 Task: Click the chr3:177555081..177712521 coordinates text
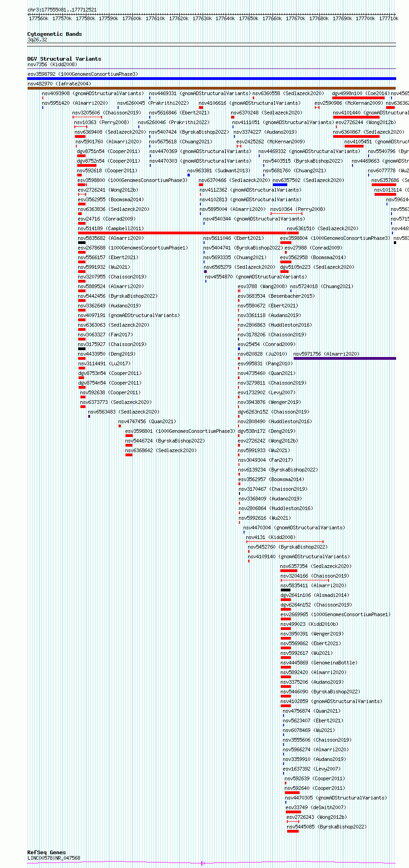pos(62,10)
